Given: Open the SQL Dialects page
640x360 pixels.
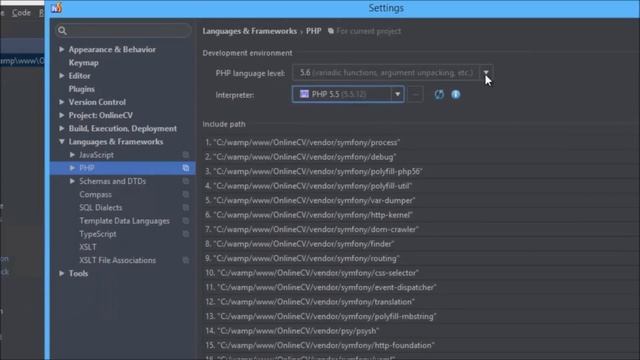Looking at the screenshot, I should (101, 208).
